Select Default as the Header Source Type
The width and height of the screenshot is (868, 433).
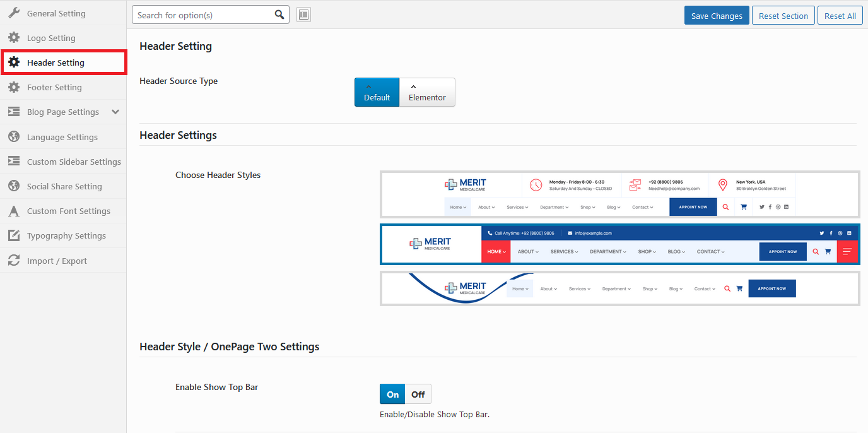point(377,92)
